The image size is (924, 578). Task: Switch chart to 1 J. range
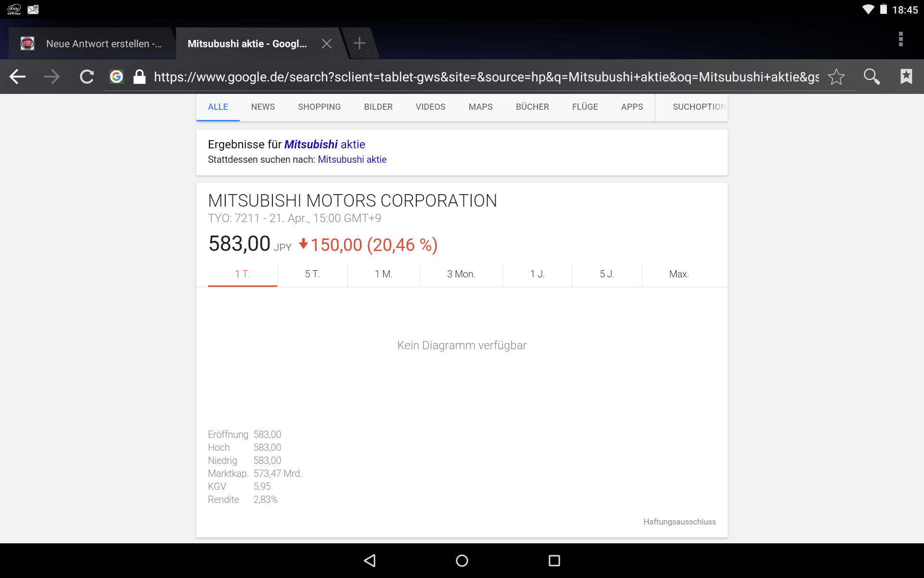click(537, 274)
